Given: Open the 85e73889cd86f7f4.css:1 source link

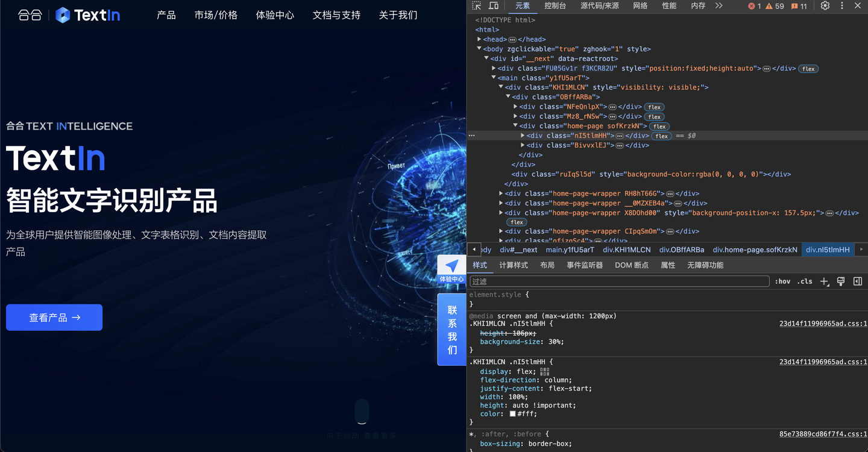Looking at the screenshot, I should pos(823,434).
